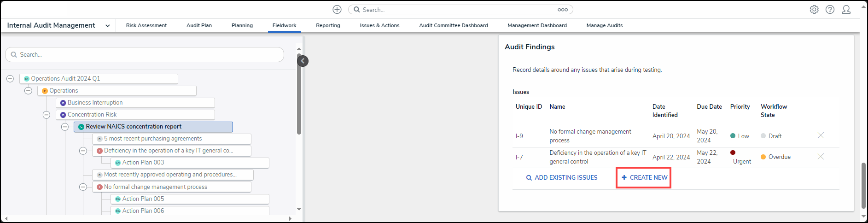Collapse the tree panel with arrow button
This screenshot has height=223, width=868.
(303, 61)
